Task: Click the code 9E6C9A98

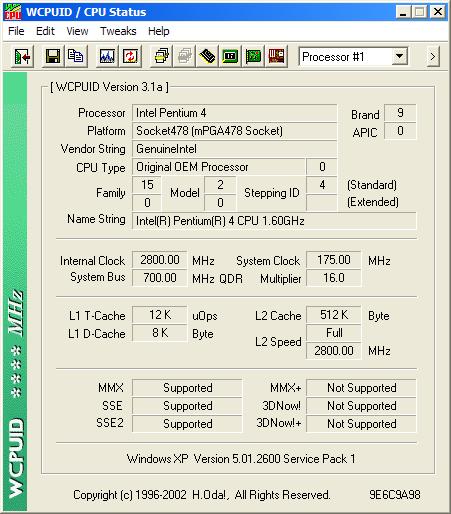Action: [395, 495]
